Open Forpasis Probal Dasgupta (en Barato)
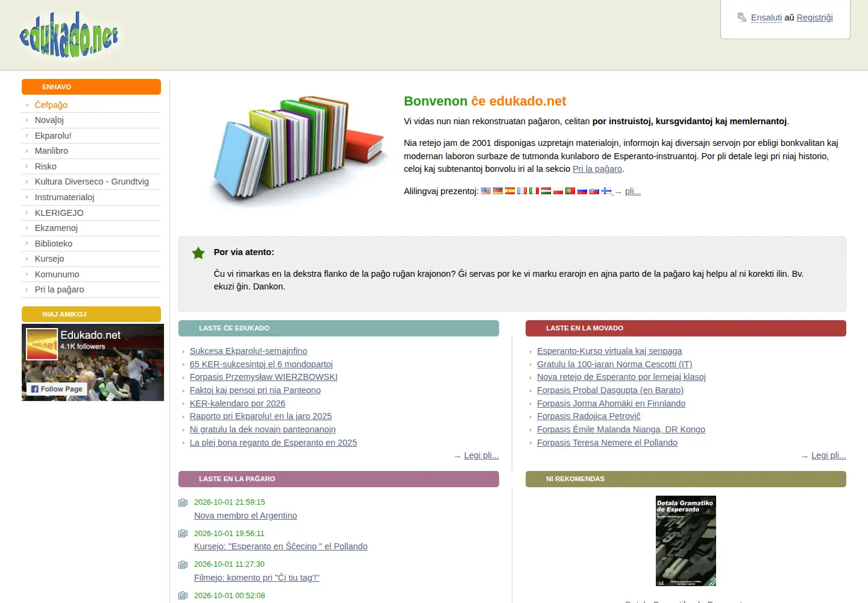Image resolution: width=868 pixels, height=603 pixels. click(610, 390)
